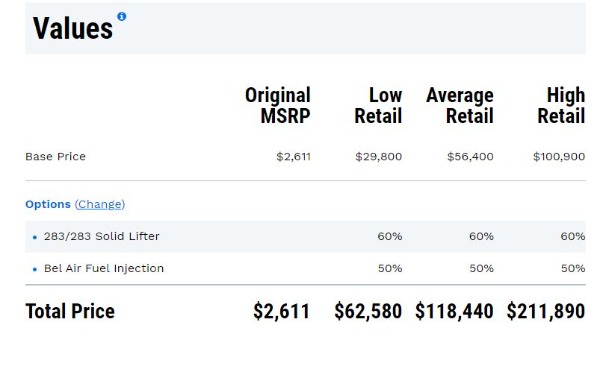Select the $56,400 average retail base price

pyautogui.click(x=470, y=157)
